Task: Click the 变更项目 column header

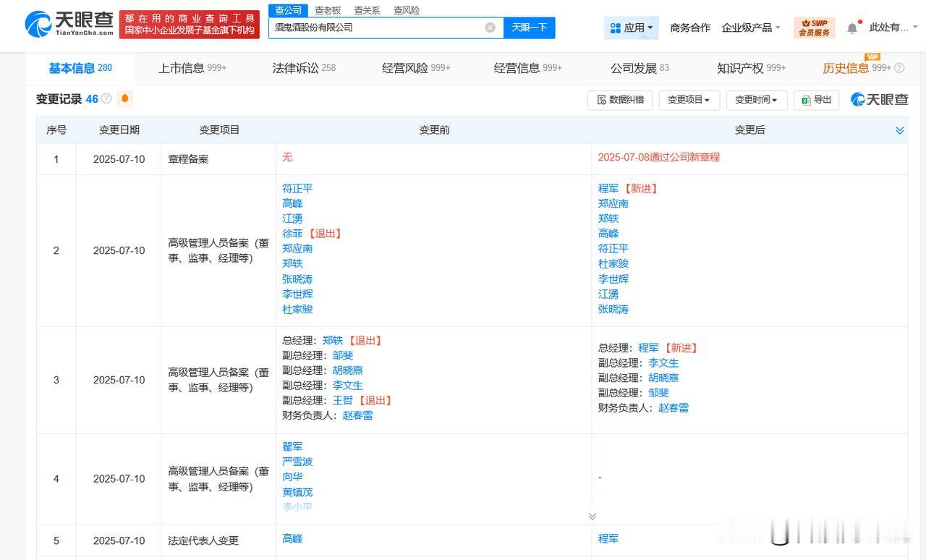Action: (219, 130)
